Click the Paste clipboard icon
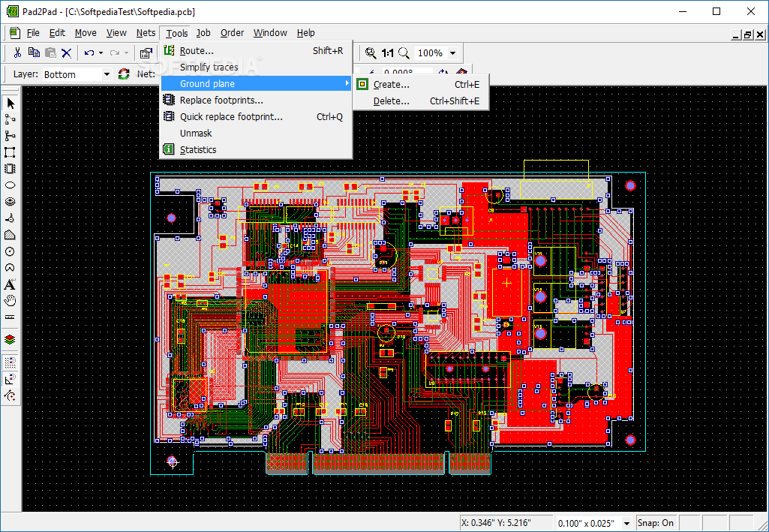769x532 pixels. [50, 53]
